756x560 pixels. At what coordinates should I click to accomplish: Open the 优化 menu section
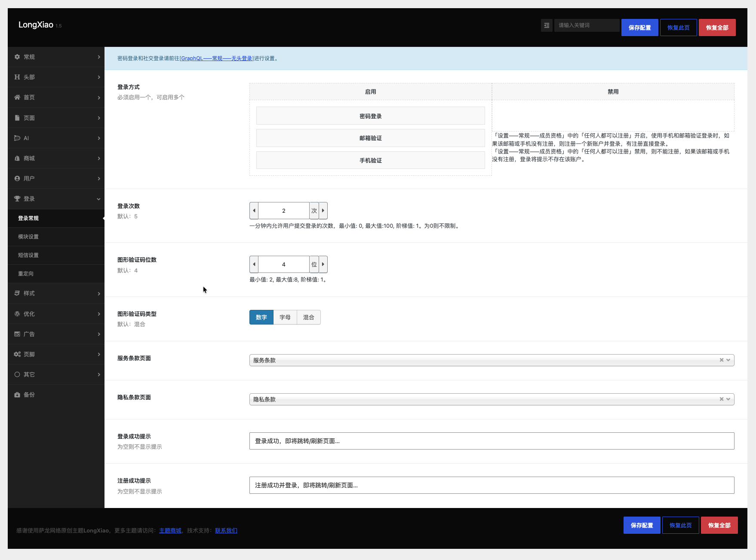[x=56, y=314]
